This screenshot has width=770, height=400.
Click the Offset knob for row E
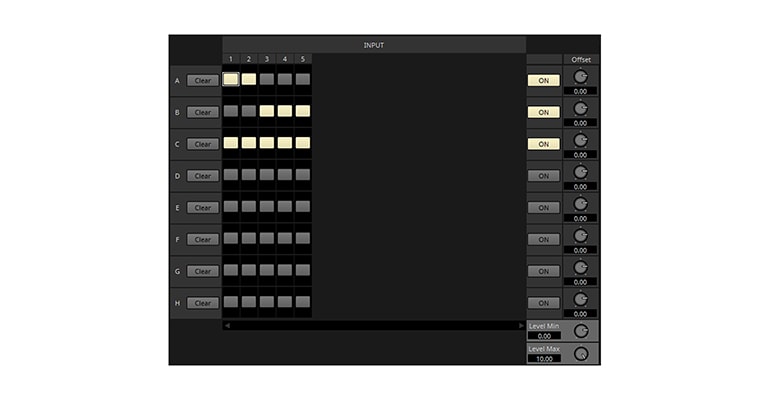coord(581,203)
